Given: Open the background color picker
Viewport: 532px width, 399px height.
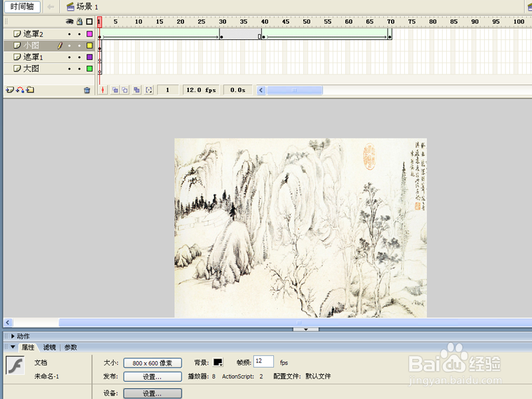Looking at the screenshot, I should click(x=218, y=362).
